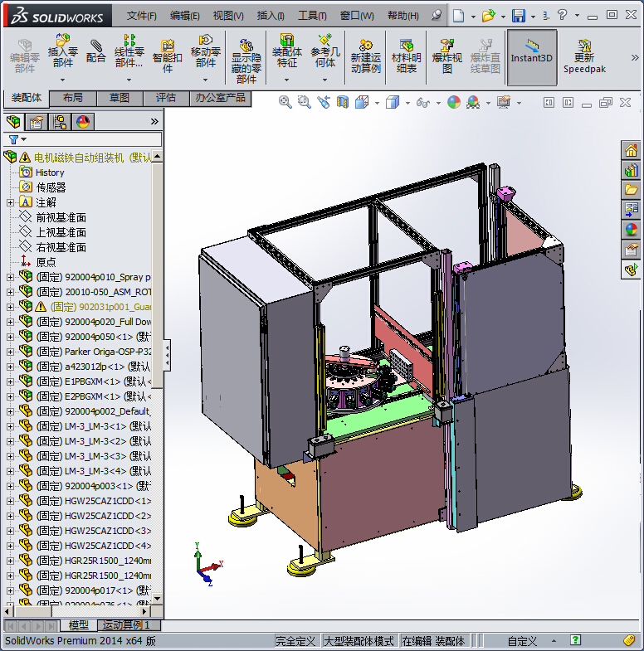The image size is (644, 651).
Task: Open Bill of Materials (材料明细表)
Action: click(407, 56)
